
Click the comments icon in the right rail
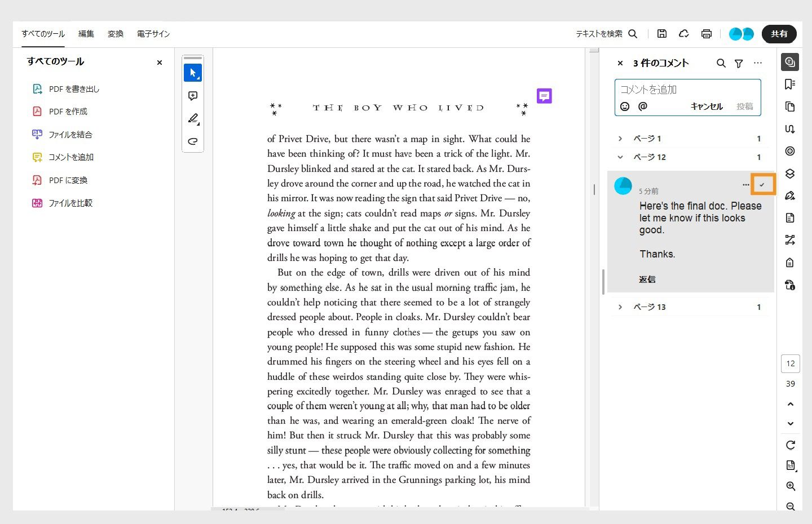[790, 62]
